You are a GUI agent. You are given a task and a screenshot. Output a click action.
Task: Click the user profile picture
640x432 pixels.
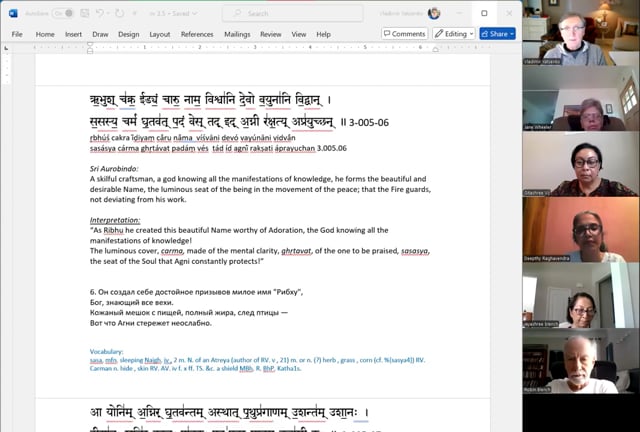pyautogui.click(x=433, y=13)
